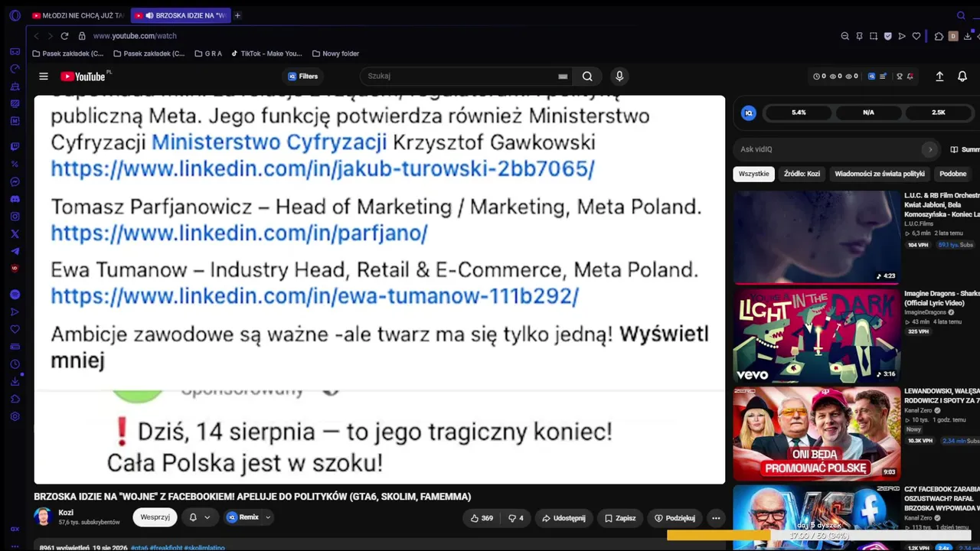The width and height of the screenshot is (980, 551).
Task: Open the browser downloads icon
Action: (968, 36)
